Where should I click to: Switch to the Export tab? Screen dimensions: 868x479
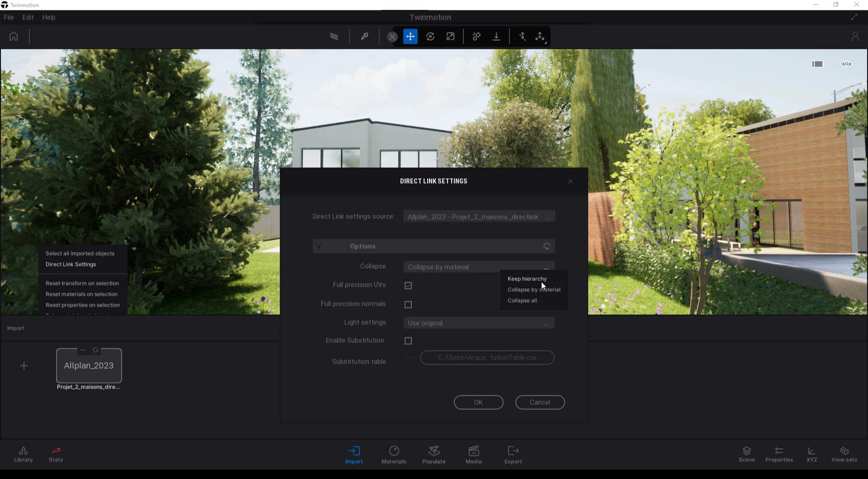[x=513, y=455]
